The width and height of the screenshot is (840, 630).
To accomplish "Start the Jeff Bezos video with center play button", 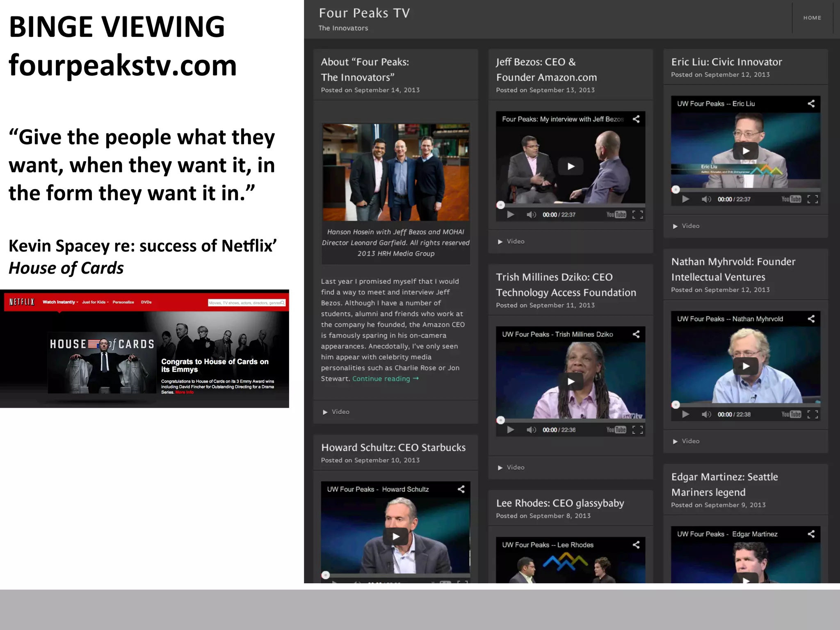I will click(571, 166).
